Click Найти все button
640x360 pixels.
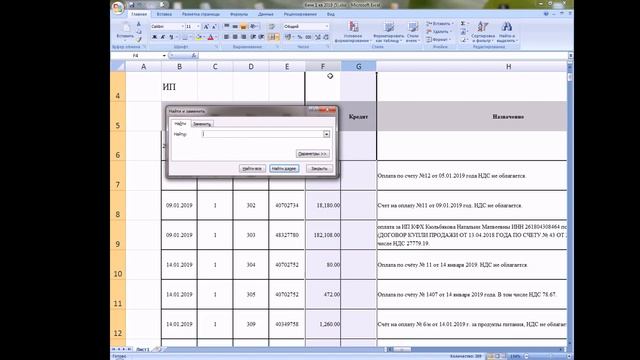coord(252,169)
